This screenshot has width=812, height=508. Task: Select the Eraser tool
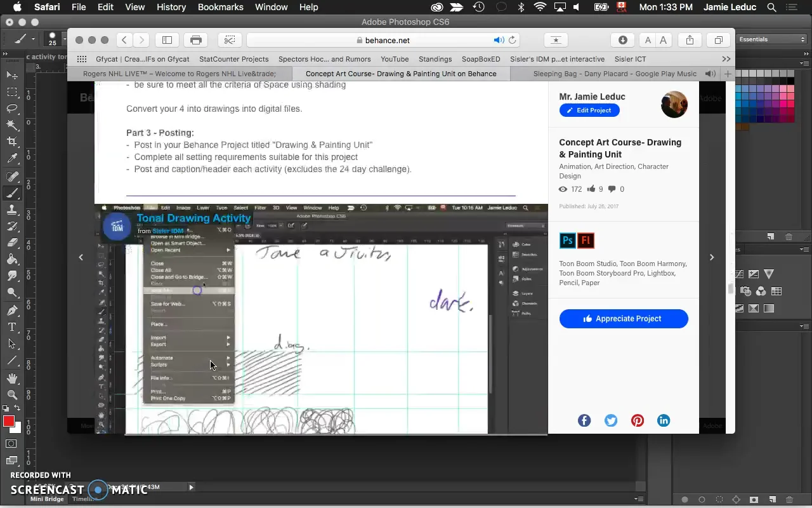pyautogui.click(x=12, y=243)
